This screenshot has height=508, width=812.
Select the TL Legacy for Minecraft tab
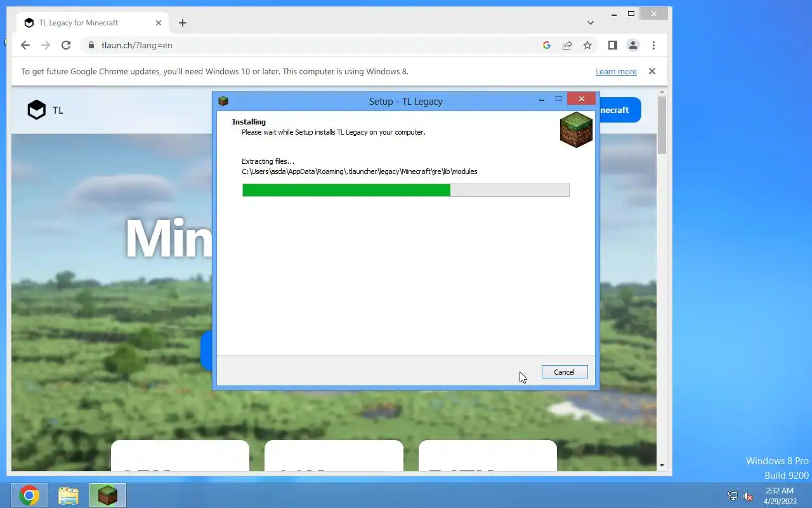(x=92, y=23)
